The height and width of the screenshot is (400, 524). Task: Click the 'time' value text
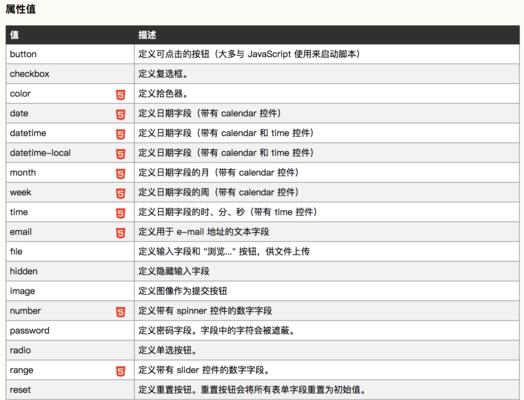(19, 212)
